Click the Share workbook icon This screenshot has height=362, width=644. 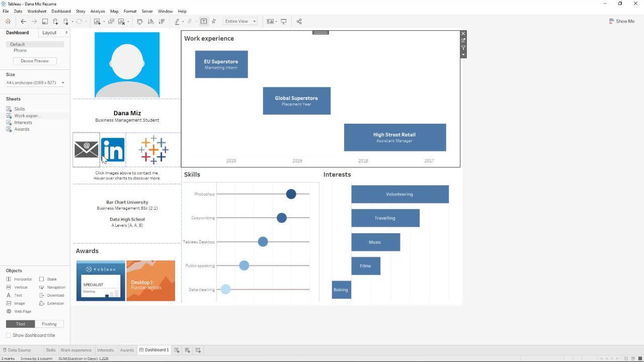pos(299,21)
